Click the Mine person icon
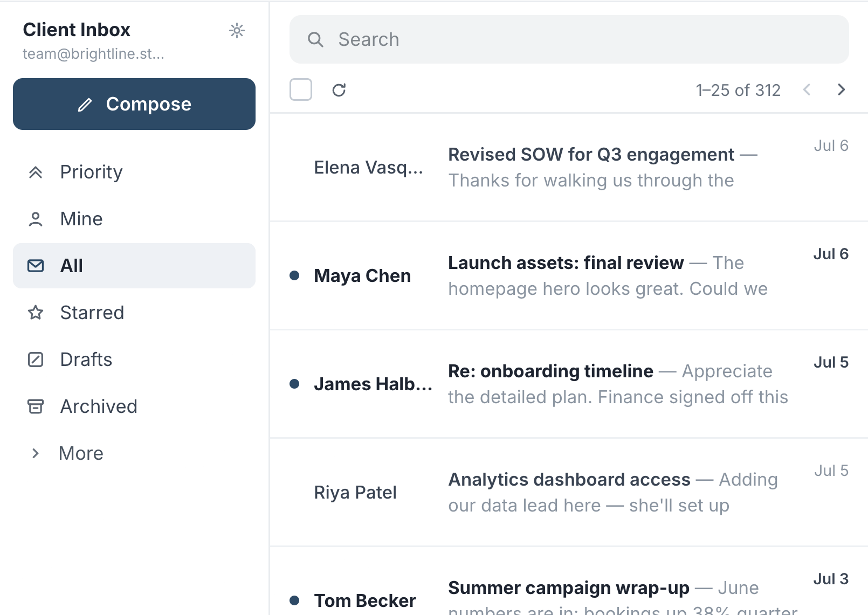Image resolution: width=868 pixels, height=615 pixels. click(x=36, y=219)
